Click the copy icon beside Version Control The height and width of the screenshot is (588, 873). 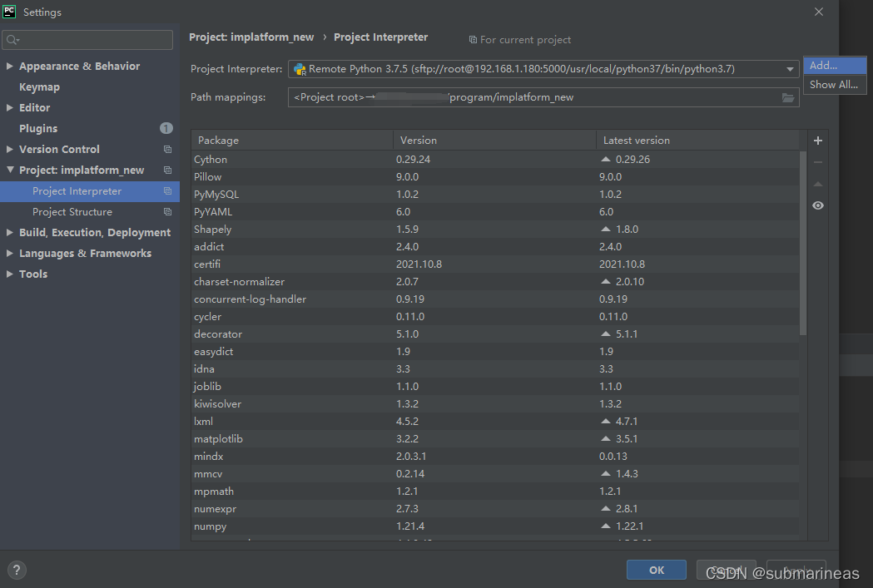click(x=167, y=149)
